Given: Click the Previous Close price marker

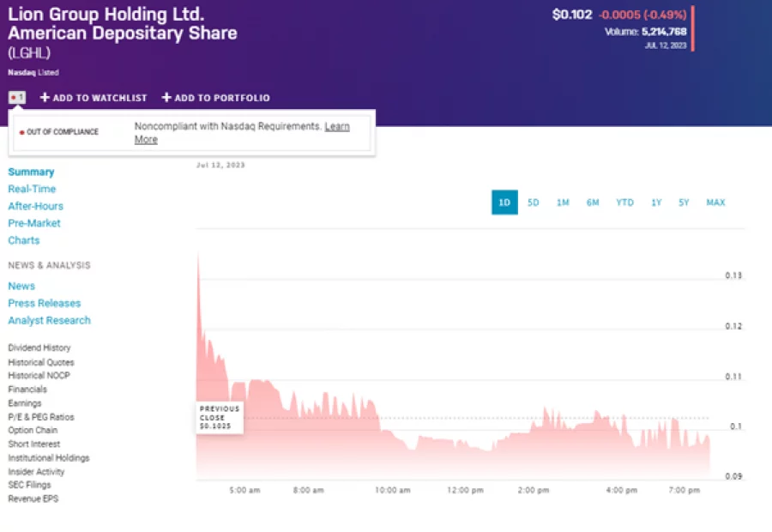Looking at the screenshot, I should [x=219, y=416].
